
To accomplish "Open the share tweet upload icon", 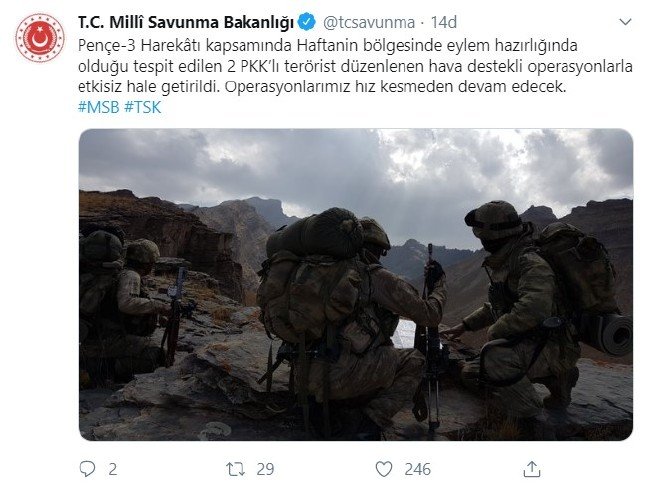I will click(532, 469).
